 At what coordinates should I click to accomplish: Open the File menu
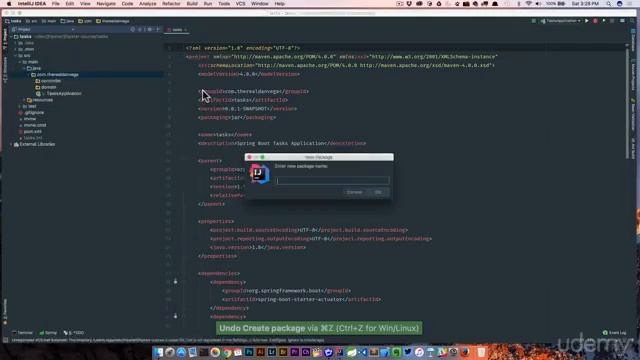tap(56, 4)
